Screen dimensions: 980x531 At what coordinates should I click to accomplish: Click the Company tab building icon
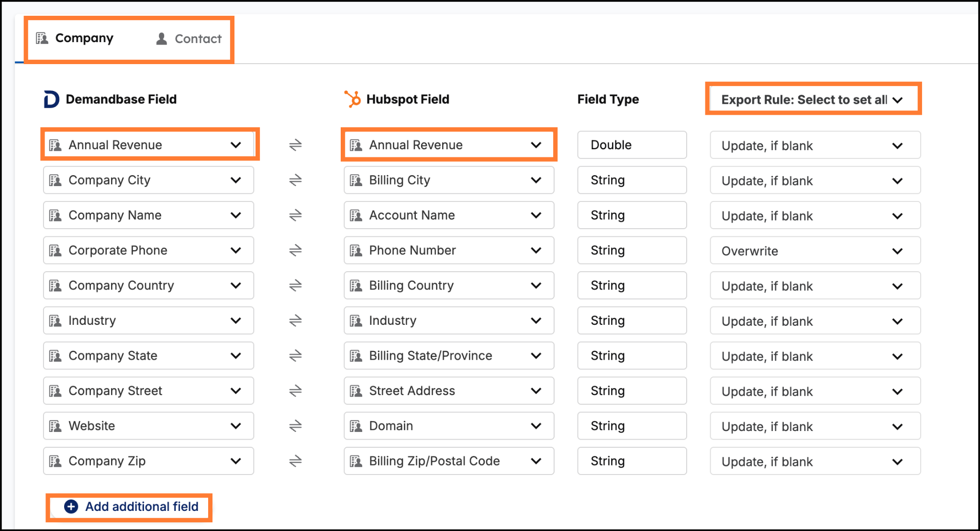pos(43,38)
